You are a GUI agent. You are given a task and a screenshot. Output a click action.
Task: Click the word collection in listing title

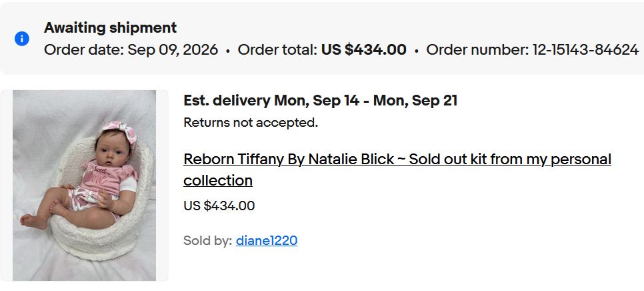tap(218, 180)
